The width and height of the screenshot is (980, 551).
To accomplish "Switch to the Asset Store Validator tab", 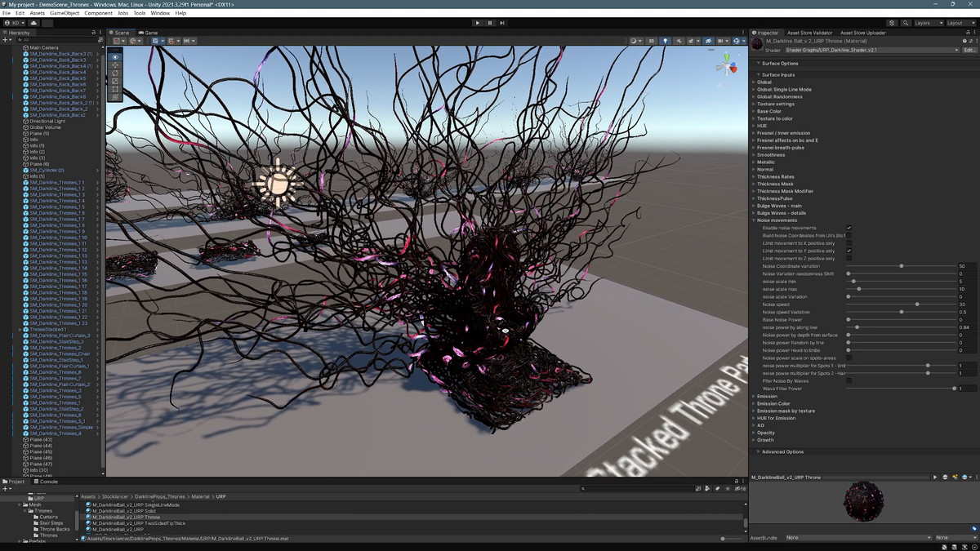I will click(x=809, y=33).
